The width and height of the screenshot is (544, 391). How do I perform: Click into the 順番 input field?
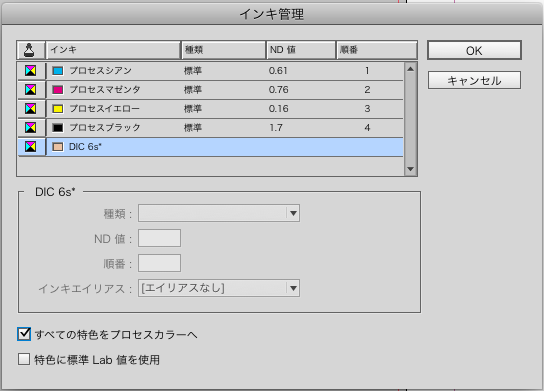[159, 263]
